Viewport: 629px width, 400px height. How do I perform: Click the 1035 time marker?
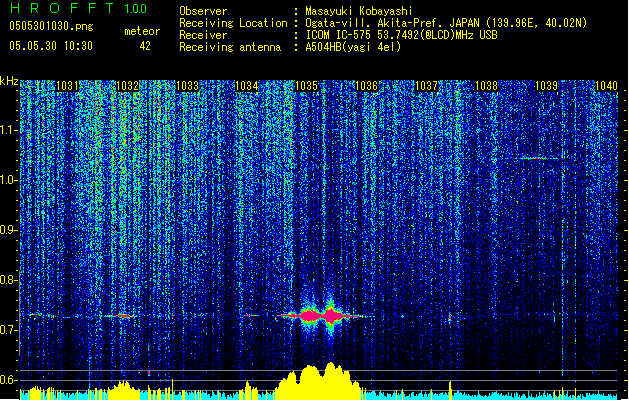point(306,86)
